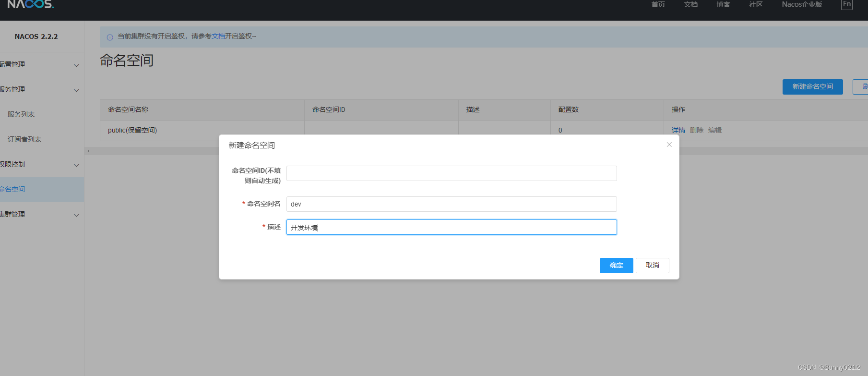
Task: Click 编辑 for public namespace row
Action: coord(714,130)
